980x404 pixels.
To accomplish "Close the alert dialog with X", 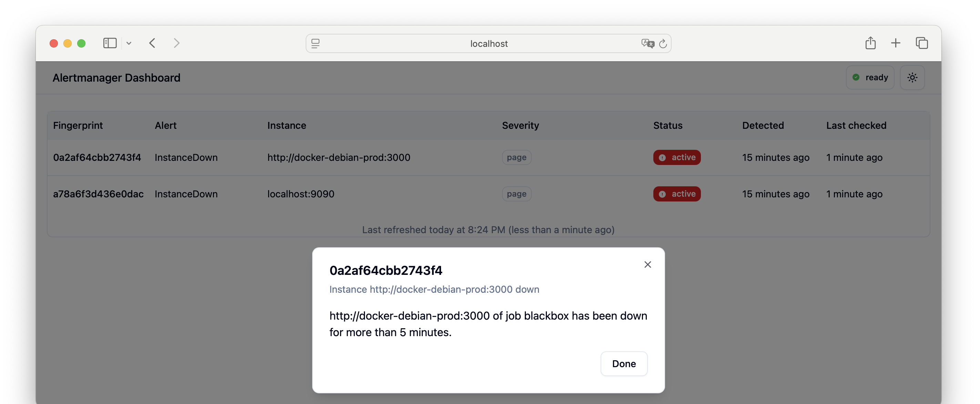I will pos(647,265).
